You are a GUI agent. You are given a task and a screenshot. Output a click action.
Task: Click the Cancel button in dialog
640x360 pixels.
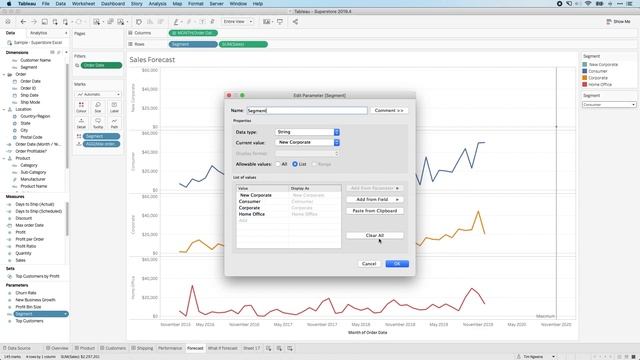(369, 264)
